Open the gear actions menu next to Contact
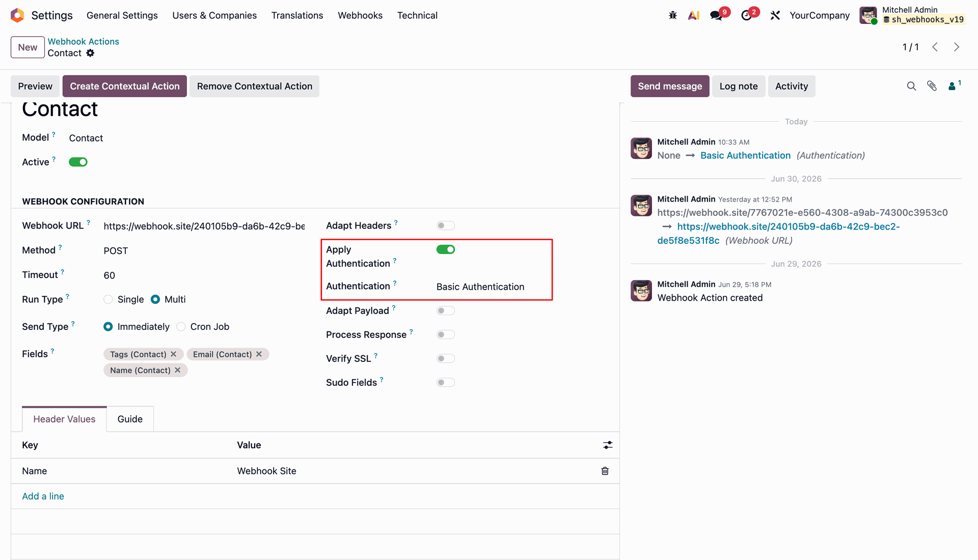 point(90,53)
